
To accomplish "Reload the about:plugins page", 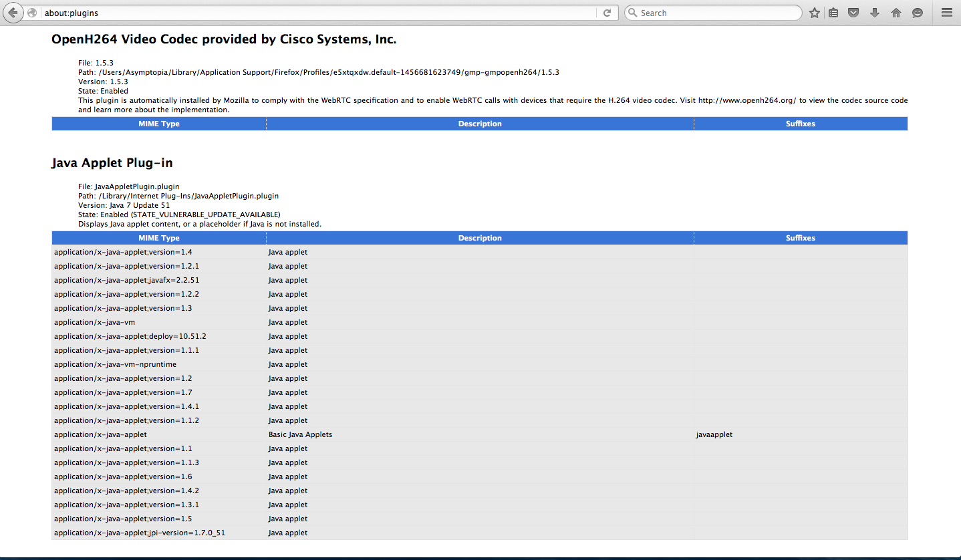I will click(607, 13).
